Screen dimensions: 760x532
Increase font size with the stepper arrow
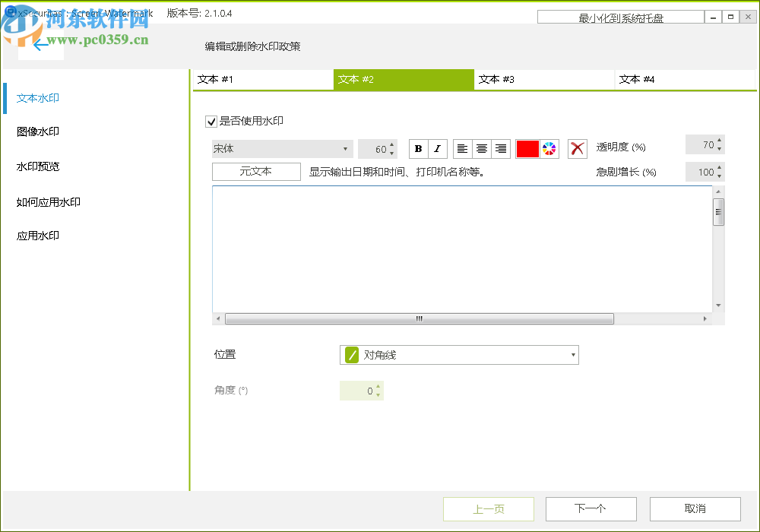pyautogui.click(x=393, y=144)
